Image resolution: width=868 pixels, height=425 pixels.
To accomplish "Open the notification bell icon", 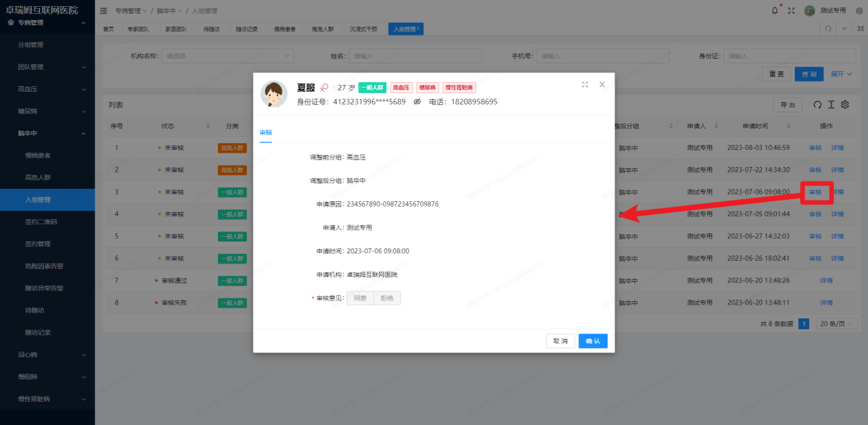I will [x=774, y=10].
